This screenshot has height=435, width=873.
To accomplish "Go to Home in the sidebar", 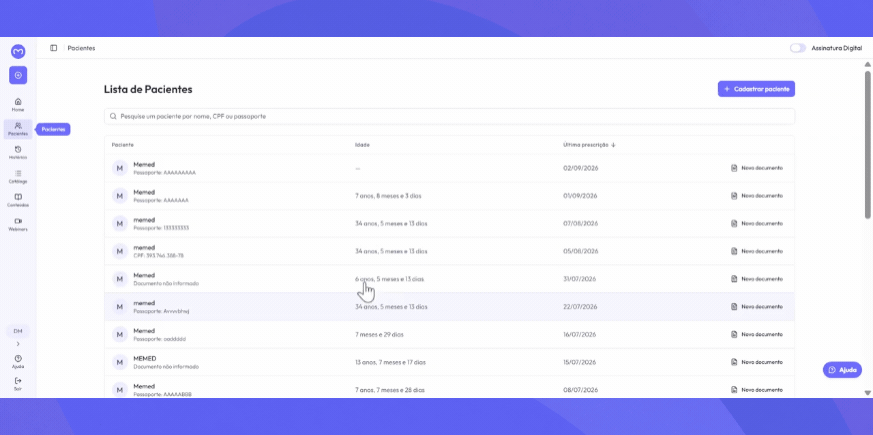I will [18, 105].
